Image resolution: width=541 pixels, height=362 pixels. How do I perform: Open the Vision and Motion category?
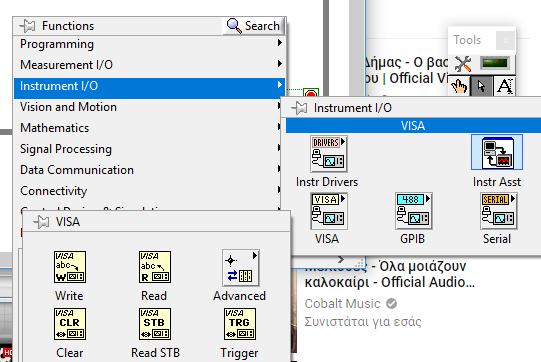click(x=148, y=107)
